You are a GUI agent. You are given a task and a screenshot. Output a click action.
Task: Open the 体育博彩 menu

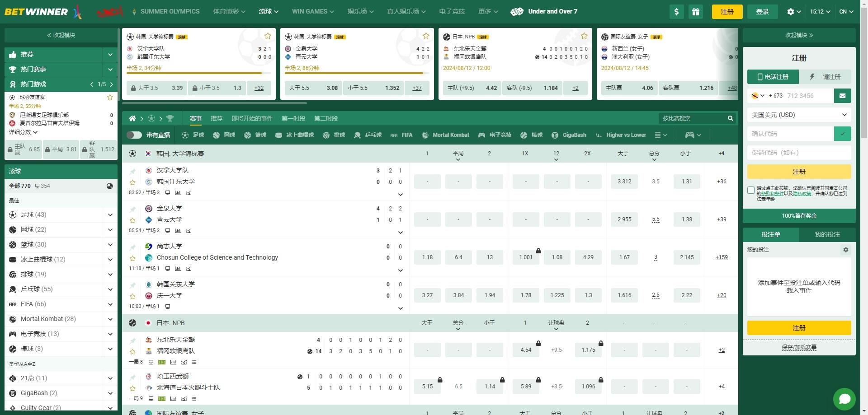click(x=229, y=12)
